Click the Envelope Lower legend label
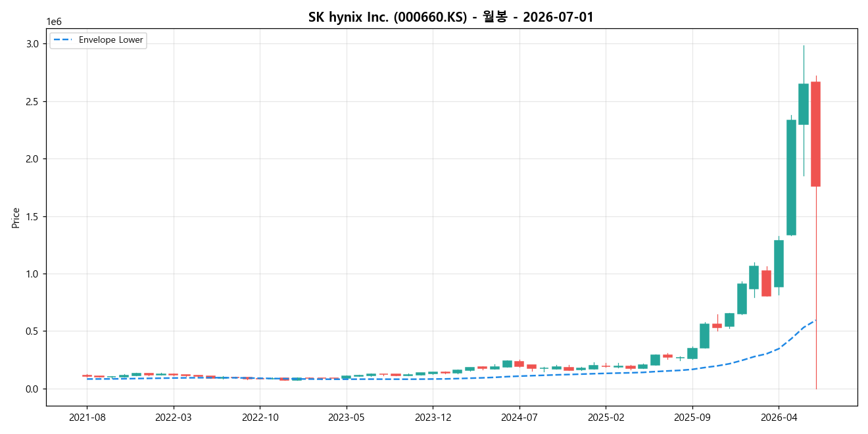 pyautogui.click(x=111, y=40)
